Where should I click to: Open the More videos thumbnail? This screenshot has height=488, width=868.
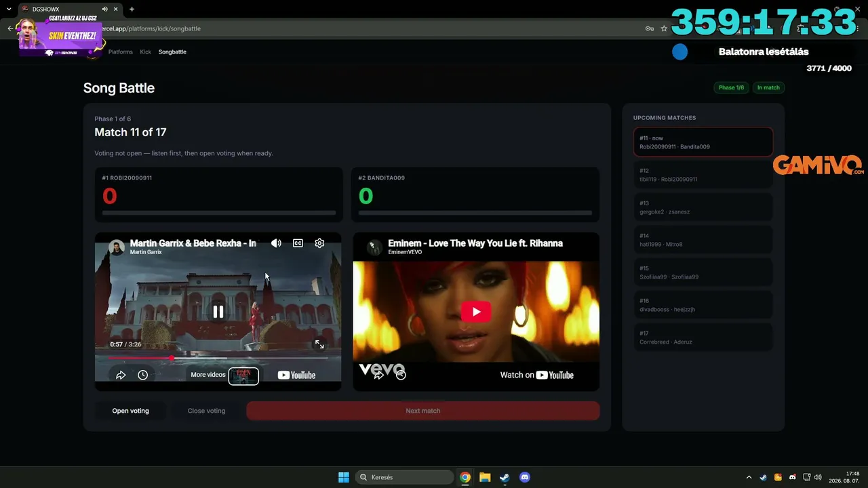[243, 375]
